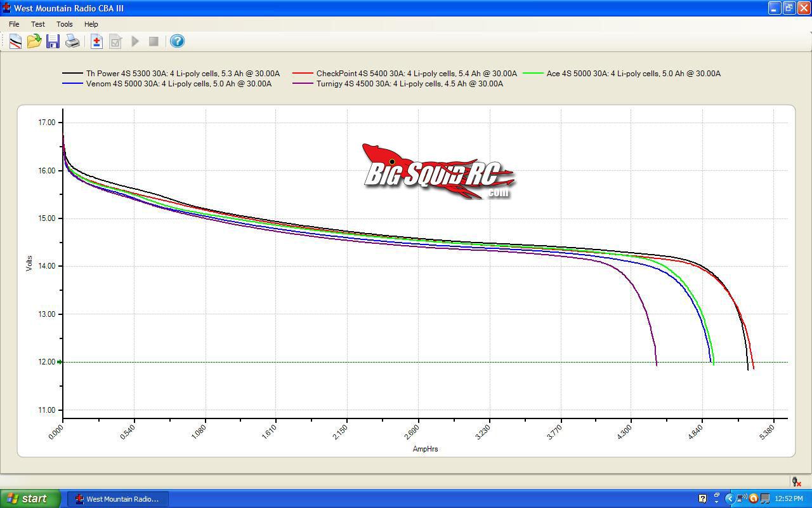Image resolution: width=812 pixels, height=508 pixels.
Task: Click the greyed-out checklist toolbar icon
Action: pyautogui.click(x=115, y=41)
